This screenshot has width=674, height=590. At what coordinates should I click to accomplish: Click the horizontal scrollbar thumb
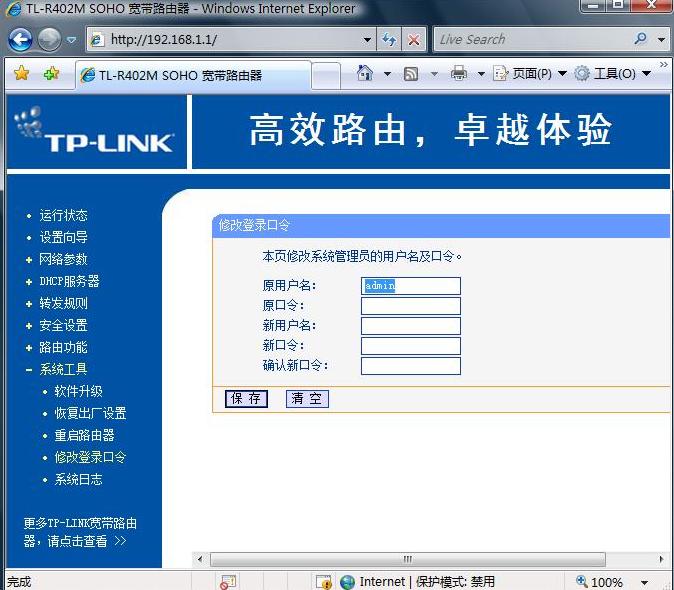click(407, 559)
